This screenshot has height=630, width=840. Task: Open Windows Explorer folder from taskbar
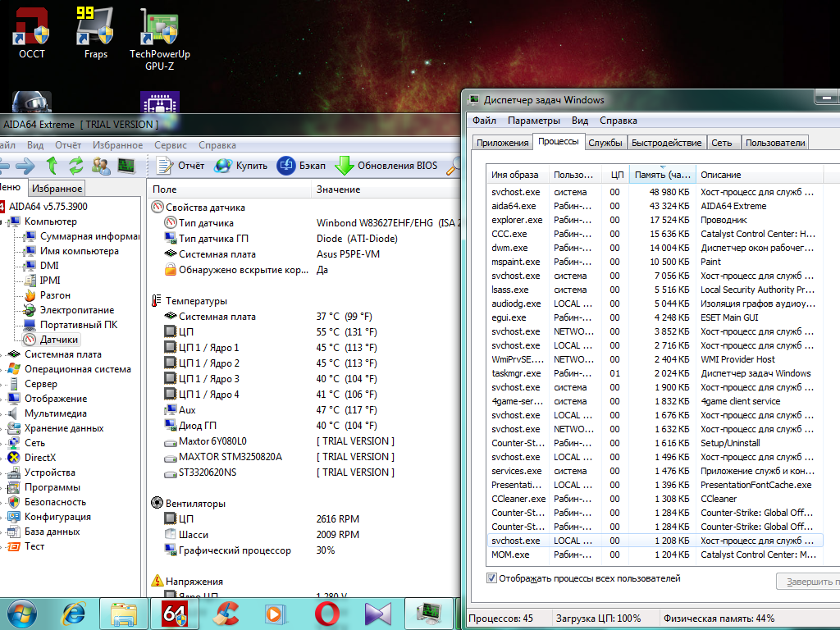(123, 614)
